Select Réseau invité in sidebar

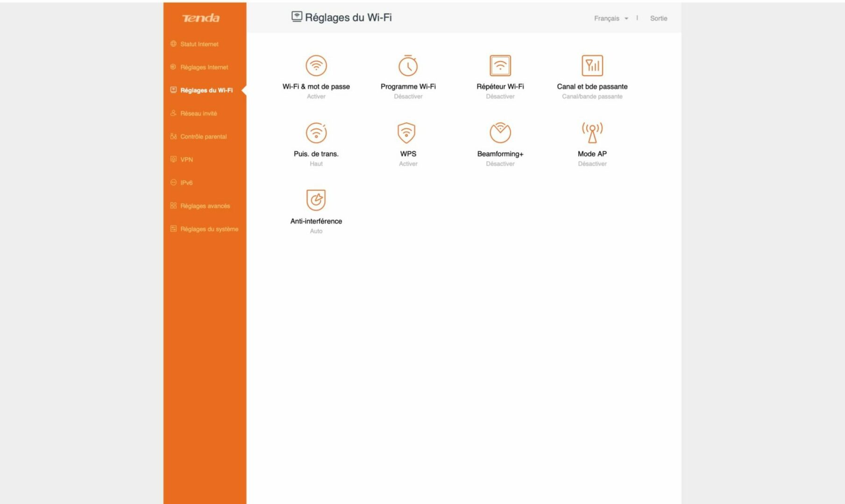click(198, 113)
